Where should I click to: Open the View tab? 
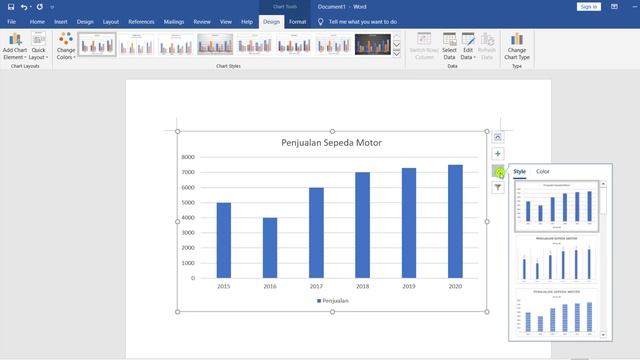(x=226, y=22)
